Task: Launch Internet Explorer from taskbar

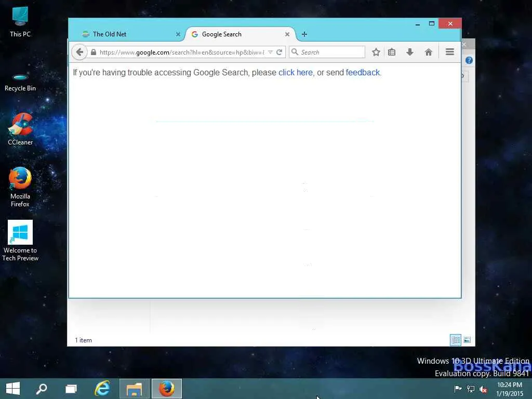Action: point(102,389)
